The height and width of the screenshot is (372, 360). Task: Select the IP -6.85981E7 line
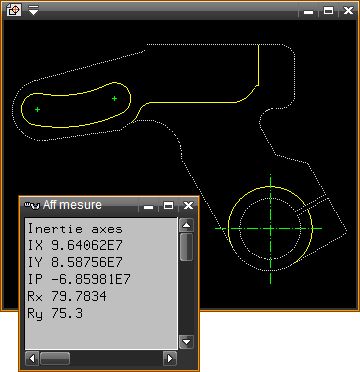coord(79,279)
